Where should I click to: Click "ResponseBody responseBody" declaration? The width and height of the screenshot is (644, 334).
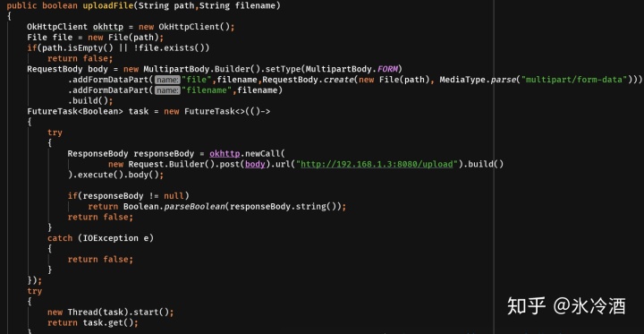point(131,153)
